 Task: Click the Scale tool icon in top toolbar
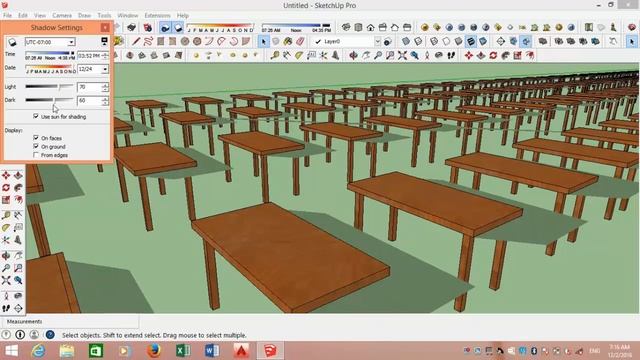click(518, 56)
